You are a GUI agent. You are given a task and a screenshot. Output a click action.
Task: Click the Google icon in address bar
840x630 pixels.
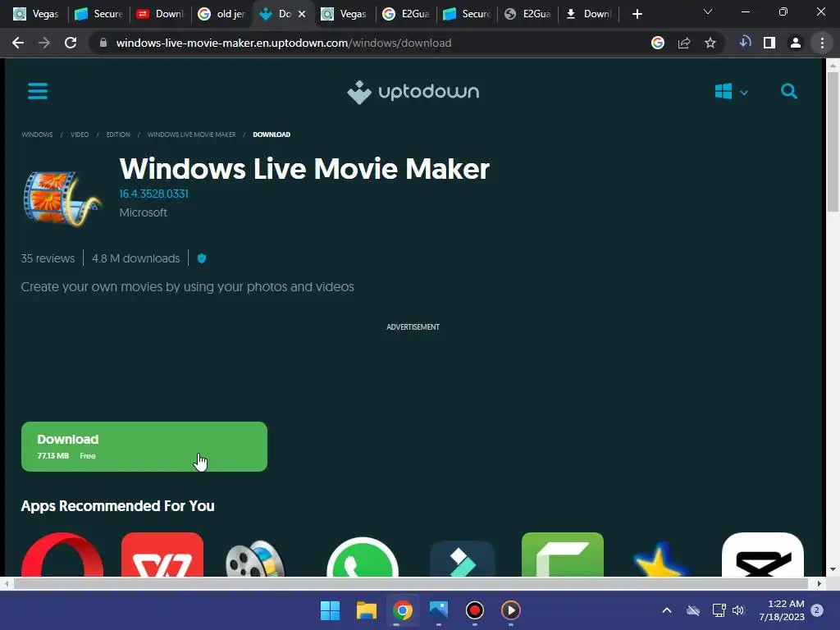click(658, 43)
